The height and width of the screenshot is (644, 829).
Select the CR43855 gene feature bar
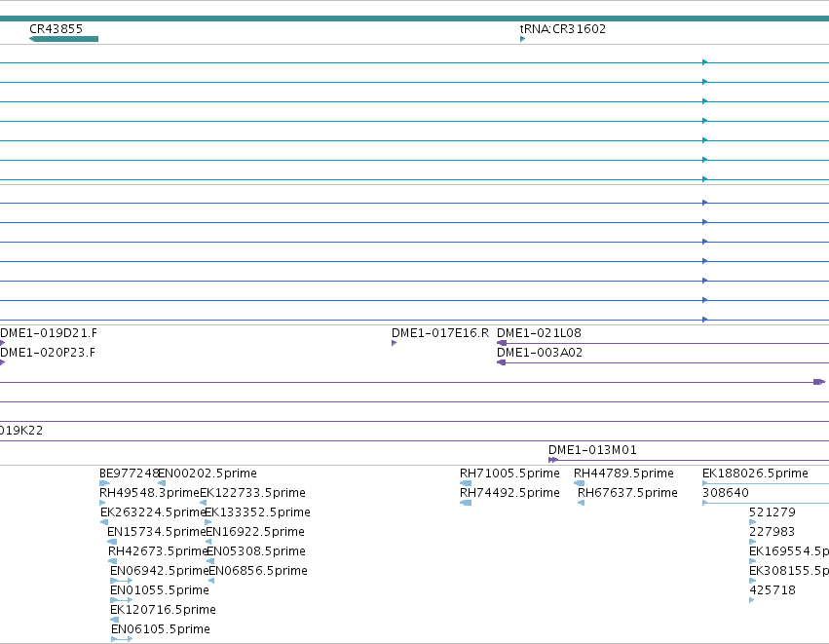63,39
